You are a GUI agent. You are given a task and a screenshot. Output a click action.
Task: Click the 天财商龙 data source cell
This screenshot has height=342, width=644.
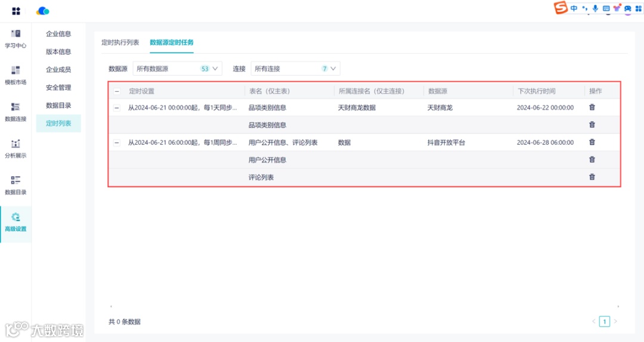pyautogui.click(x=440, y=108)
